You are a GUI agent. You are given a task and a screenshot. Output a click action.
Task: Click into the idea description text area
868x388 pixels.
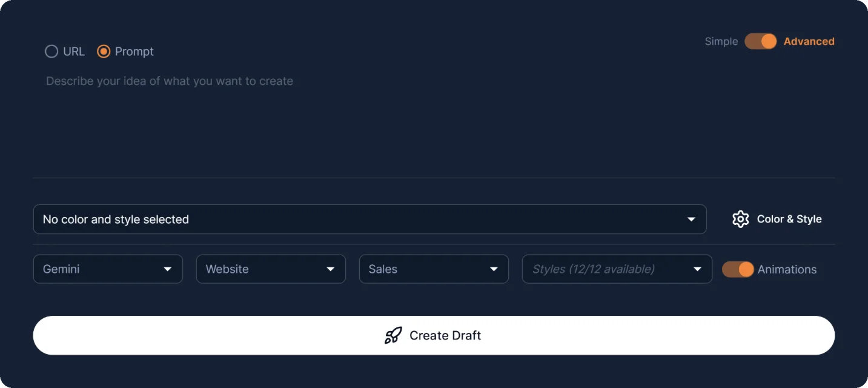click(x=434, y=121)
